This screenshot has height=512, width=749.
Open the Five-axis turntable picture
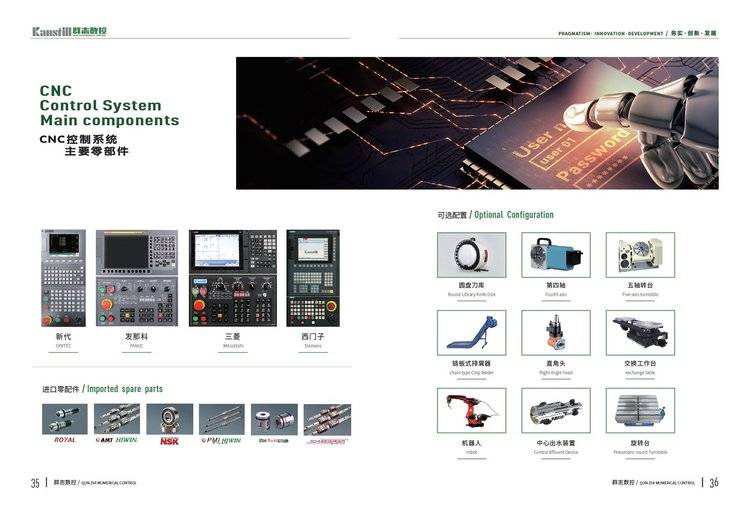pos(640,255)
